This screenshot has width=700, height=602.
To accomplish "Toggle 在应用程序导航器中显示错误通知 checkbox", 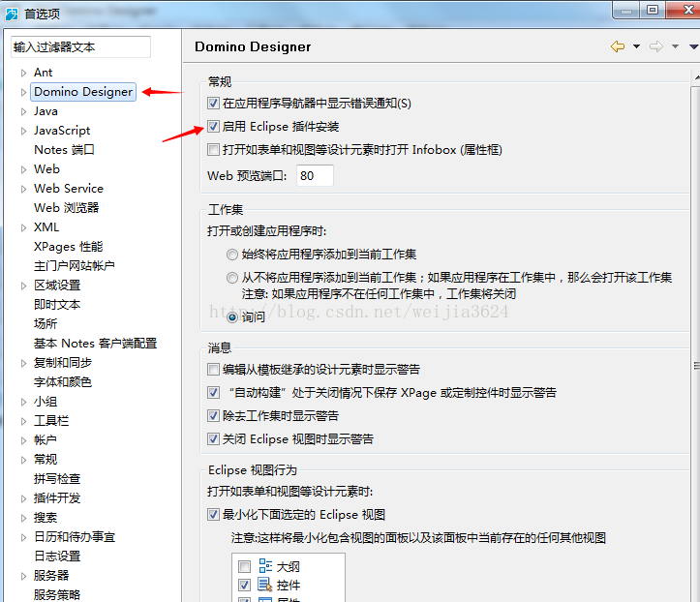I will tap(213, 104).
